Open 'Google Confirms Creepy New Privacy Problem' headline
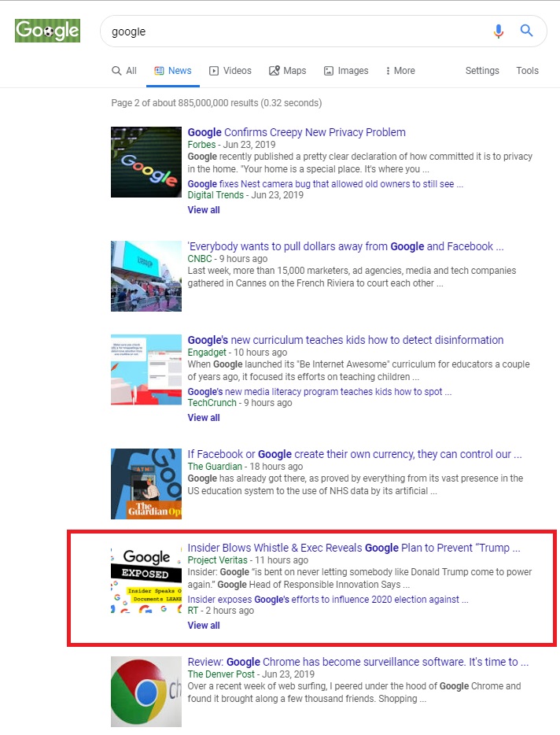This screenshot has height=735, width=560. (297, 132)
